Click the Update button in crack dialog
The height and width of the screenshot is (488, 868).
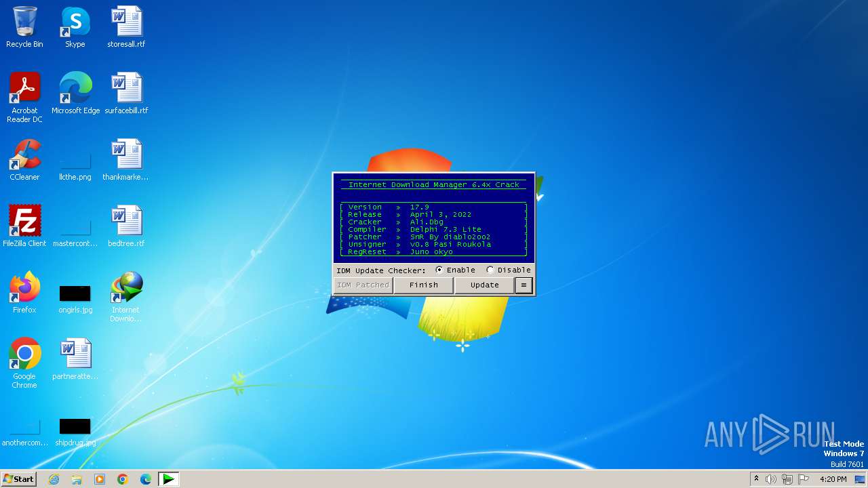[x=484, y=285]
